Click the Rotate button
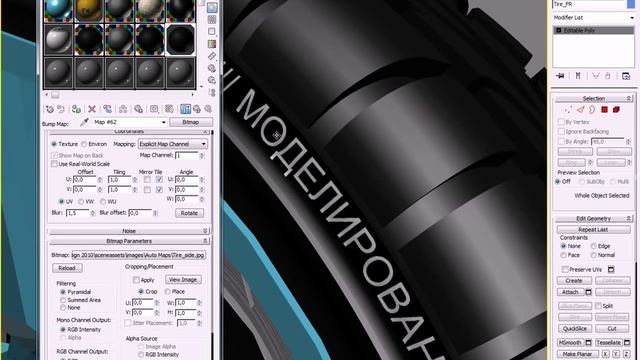Image resolution: width=640 pixels, height=360 pixels. tap(189, 213)
